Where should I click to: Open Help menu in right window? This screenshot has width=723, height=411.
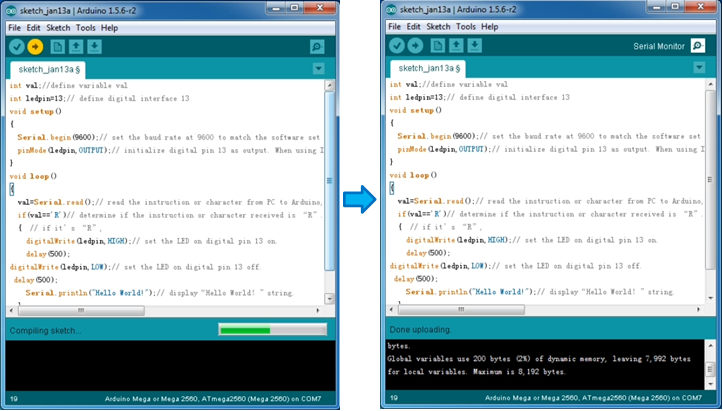pos(489,27)
